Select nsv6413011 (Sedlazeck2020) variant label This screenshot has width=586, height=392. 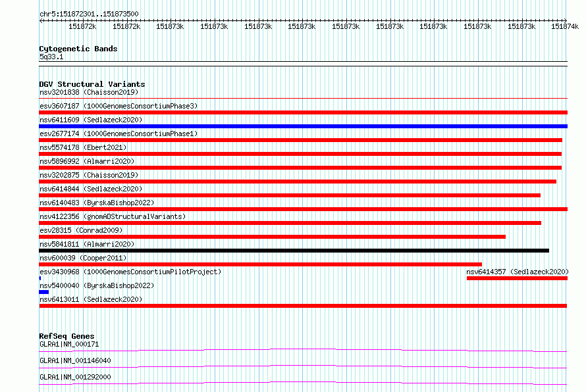pos(91,299)
